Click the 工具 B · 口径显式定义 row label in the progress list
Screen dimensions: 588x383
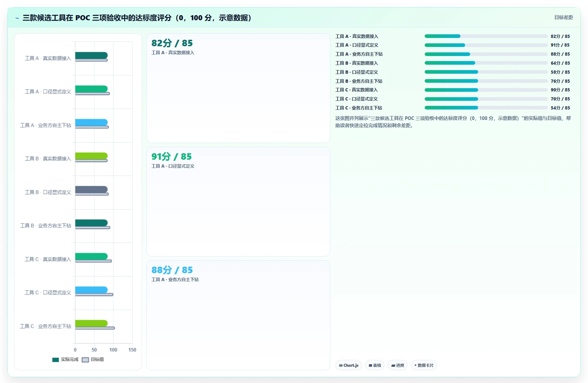pyautogui.click(x=357, y=72)
